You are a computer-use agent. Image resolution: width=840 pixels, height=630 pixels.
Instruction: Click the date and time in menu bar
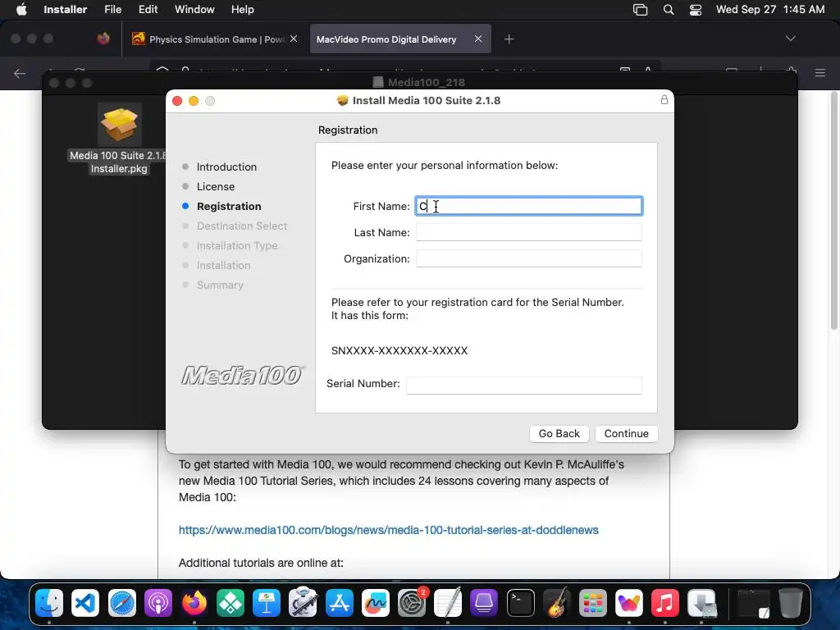point(769,10)
